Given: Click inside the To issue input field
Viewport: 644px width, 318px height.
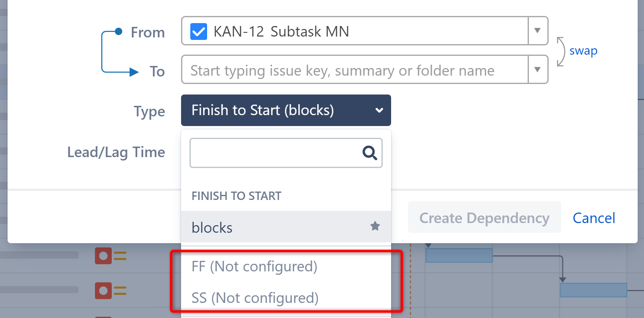Looking at the screenshot, I should (x=336, y=69).
